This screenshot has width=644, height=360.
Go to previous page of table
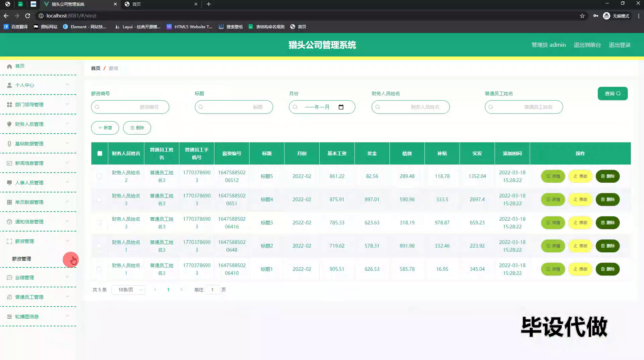point(155,289)
